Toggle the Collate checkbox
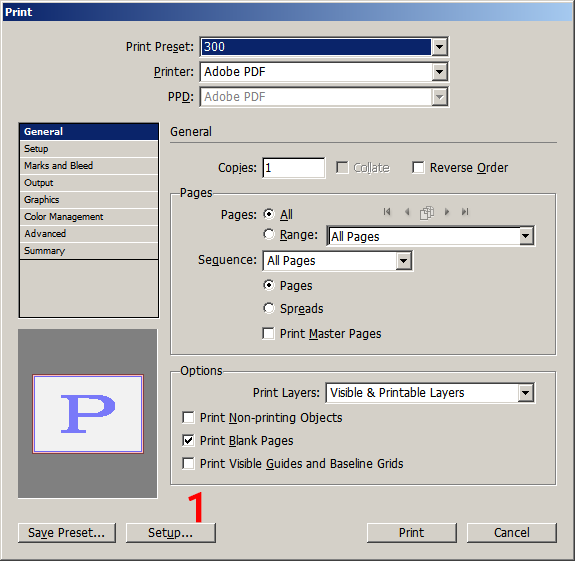Viewport: 575px width, 561px height. click(342, 168)
